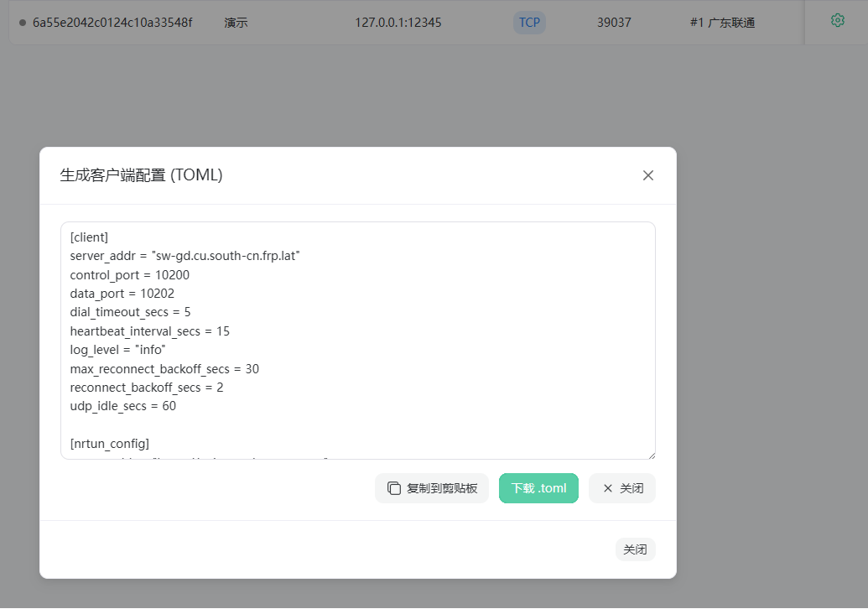This screenshot has width=868, height=609.
Task: Select the TCP protocol badge
Action: pos(529,23)
